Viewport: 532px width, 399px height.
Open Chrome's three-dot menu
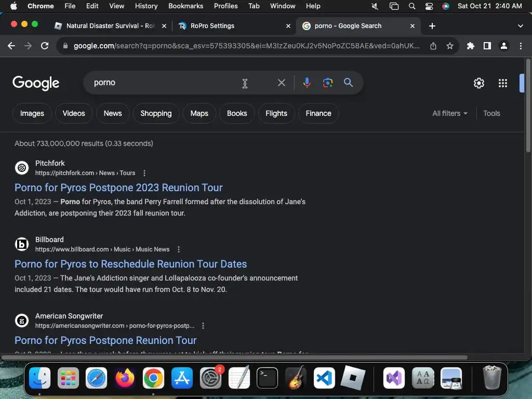[521, 46]
